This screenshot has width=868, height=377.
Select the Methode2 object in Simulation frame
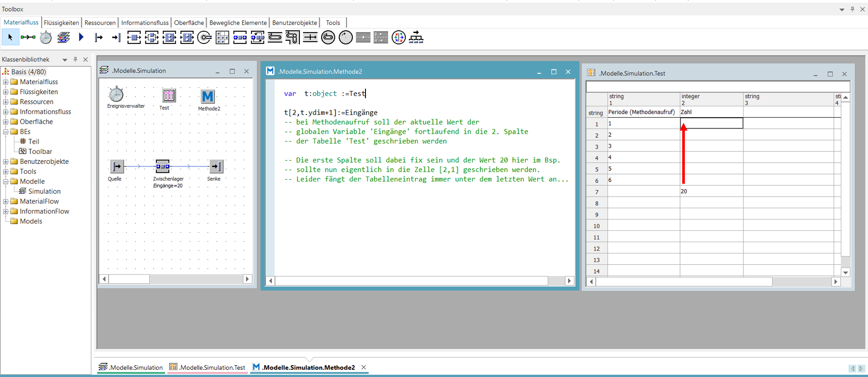tap(208, 96)
